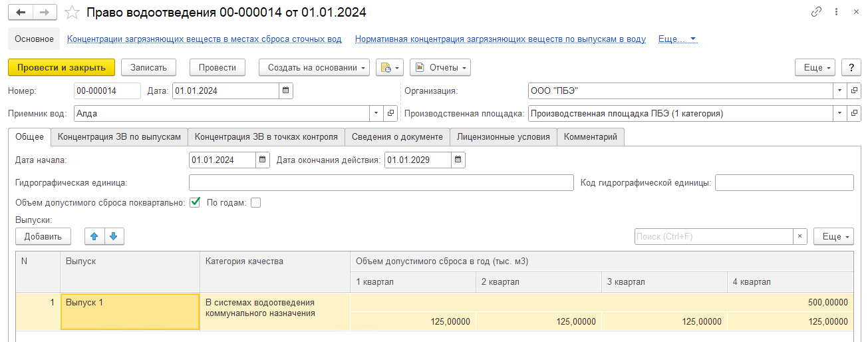Click the Добавить button above the table
The height and width of the screenshot is (342, 868).
(43, 236)
